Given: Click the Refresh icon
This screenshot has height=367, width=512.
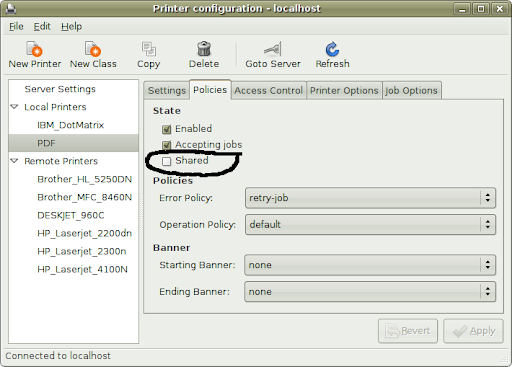Looking at the screenshot, I should coord(332,49).
